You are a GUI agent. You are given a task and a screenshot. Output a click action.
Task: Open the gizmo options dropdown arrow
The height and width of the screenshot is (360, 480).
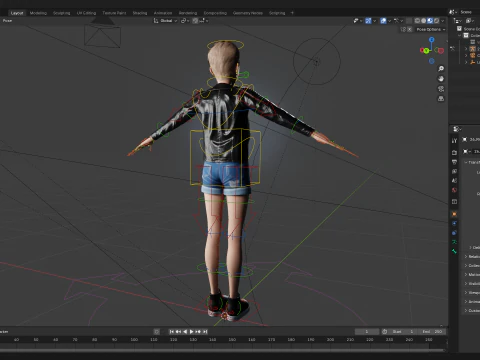(x=374, y=21)
